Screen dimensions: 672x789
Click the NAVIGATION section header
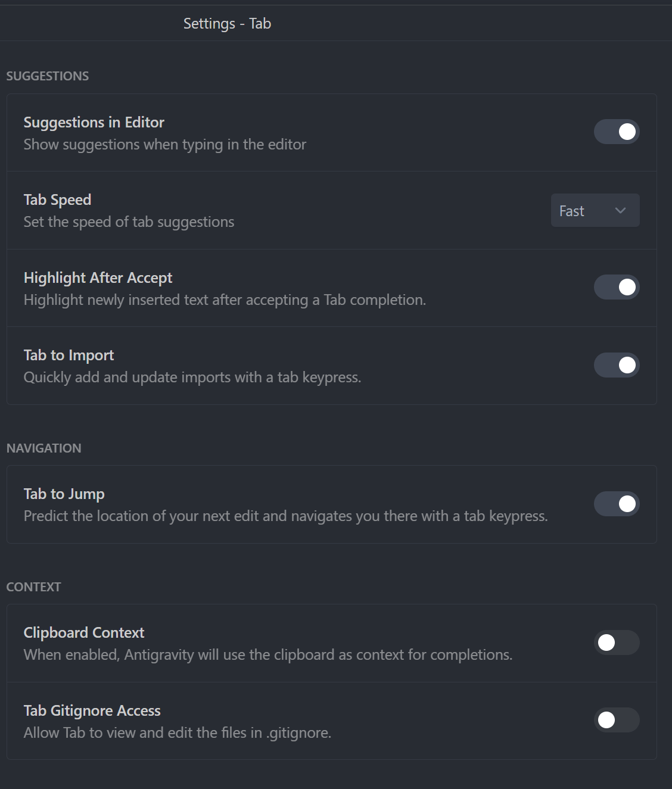tap(43, 448)
